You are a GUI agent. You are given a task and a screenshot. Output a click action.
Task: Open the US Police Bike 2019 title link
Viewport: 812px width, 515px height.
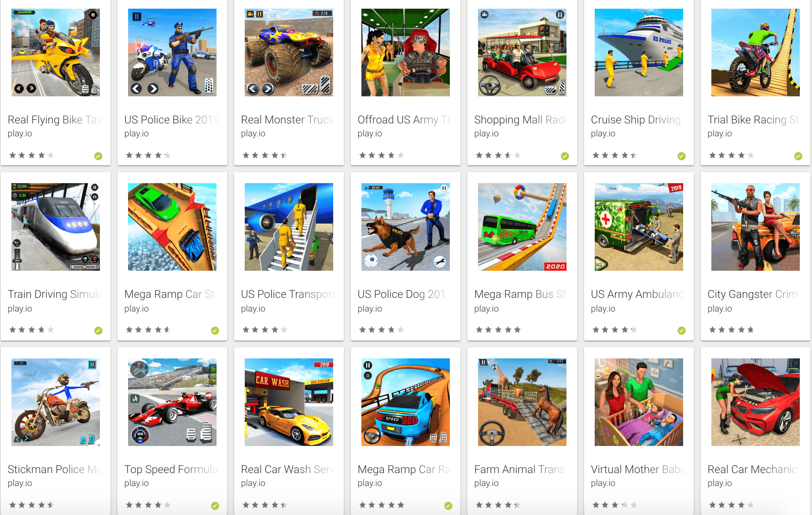tap(172, 120)
